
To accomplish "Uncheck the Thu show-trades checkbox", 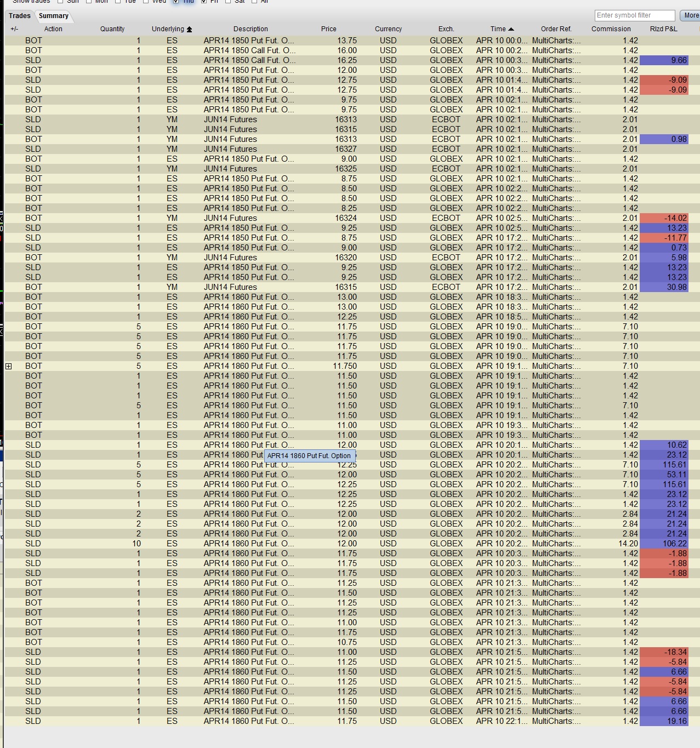I will pos(176,1).
